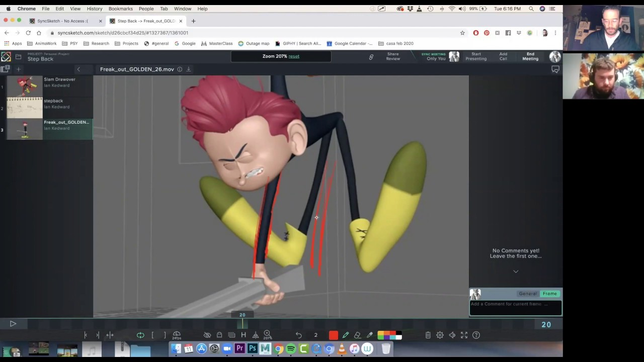Toggle the H quality icon
This screenshot has height=362, width=644.
coord(244,335)
